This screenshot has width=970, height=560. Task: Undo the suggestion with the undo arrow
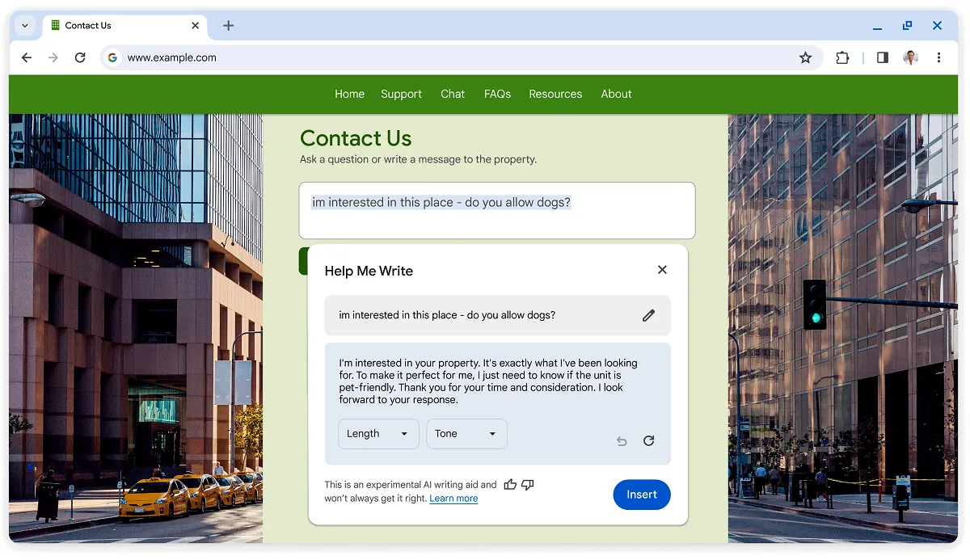click(622, 441)
